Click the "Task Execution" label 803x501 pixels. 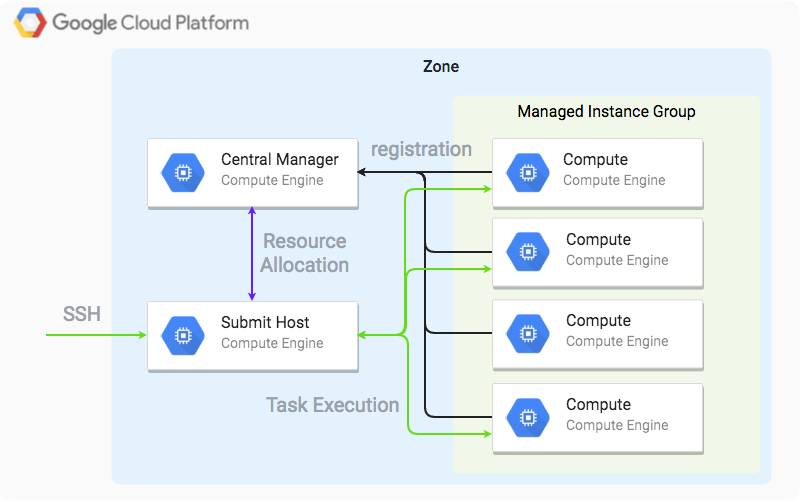[332, 405]
